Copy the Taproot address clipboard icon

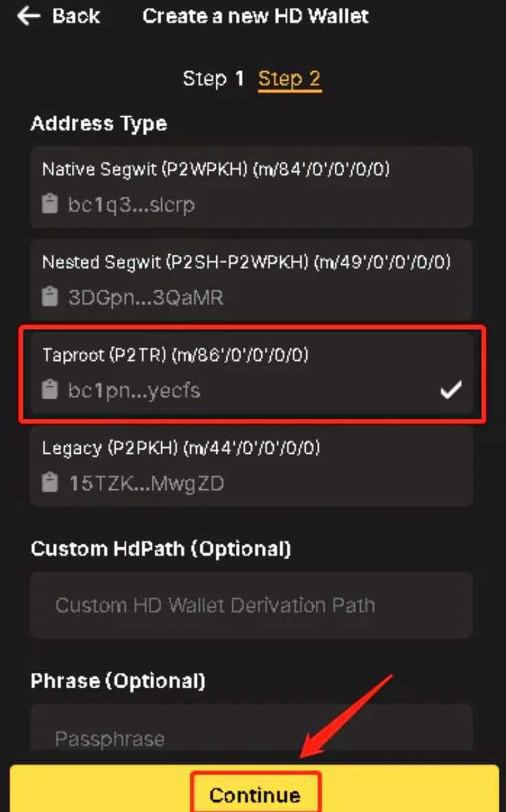50,390
